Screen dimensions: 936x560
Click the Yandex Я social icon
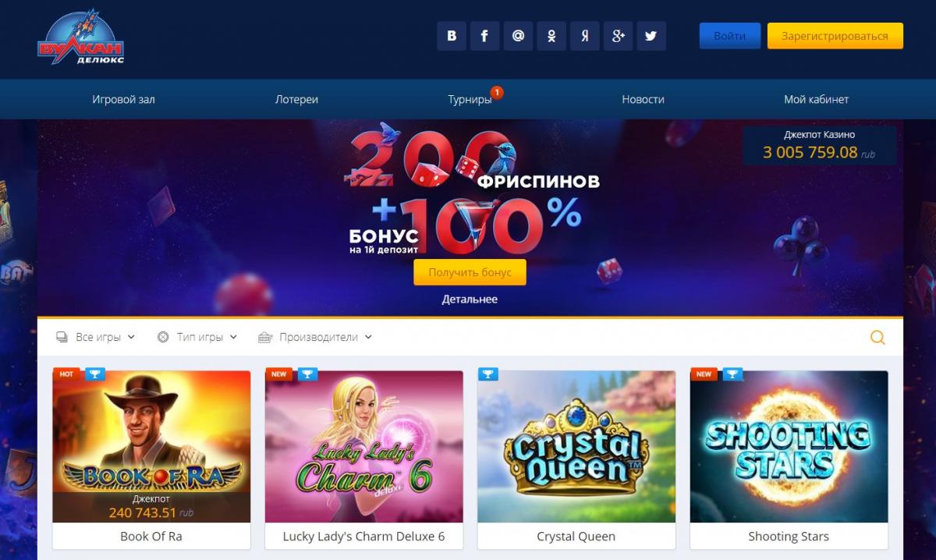[x=585, y=36]
